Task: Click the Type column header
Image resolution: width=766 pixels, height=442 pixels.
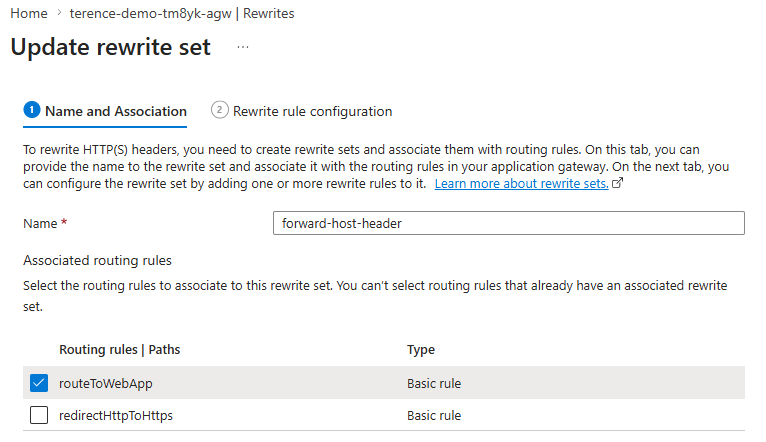Action: [421, 350]
